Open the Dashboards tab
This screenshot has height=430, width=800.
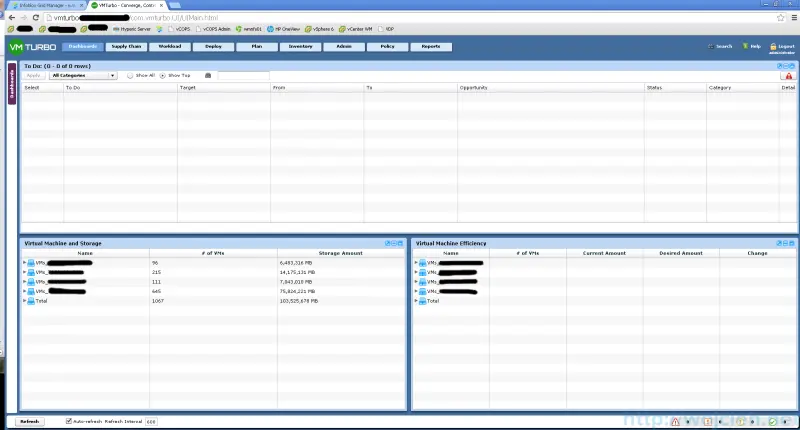[83, 46]
